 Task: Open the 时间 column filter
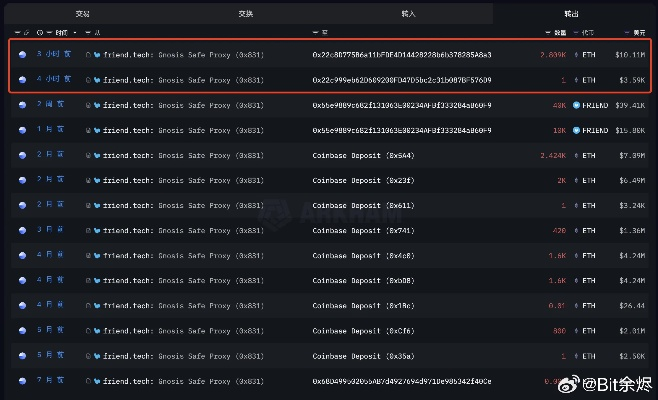(x=49, y=32)
